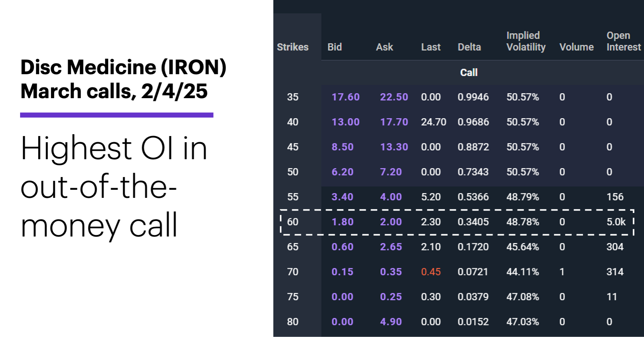The height and width of the screenshot is (337, 644).
Task: Click ask price 17.70
Action: 394,122
